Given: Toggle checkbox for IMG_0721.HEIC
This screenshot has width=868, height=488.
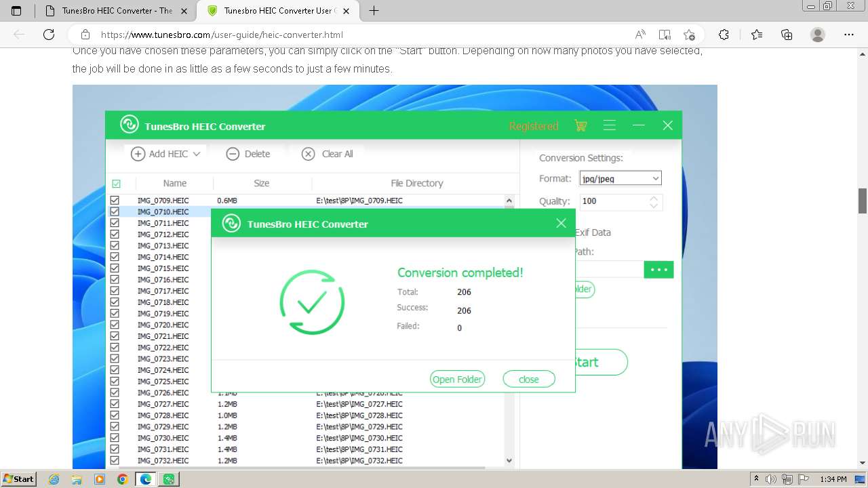Looking at the screenshot, I should (115, 335).
